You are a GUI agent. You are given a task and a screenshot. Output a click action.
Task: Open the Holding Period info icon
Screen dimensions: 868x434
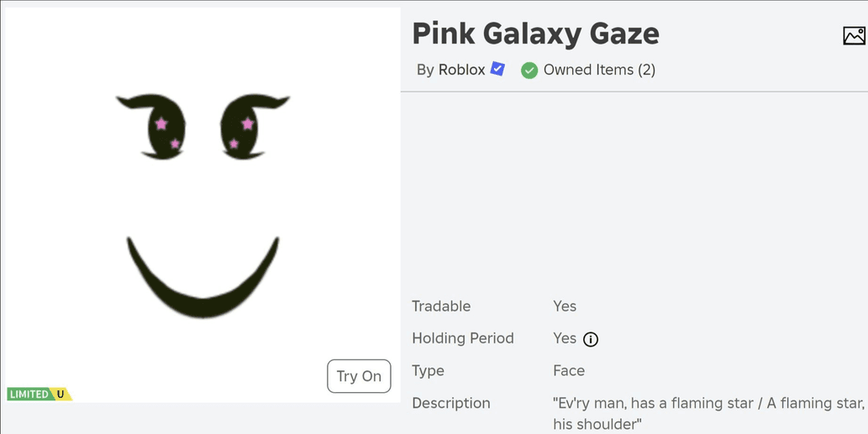click(591, 339)
